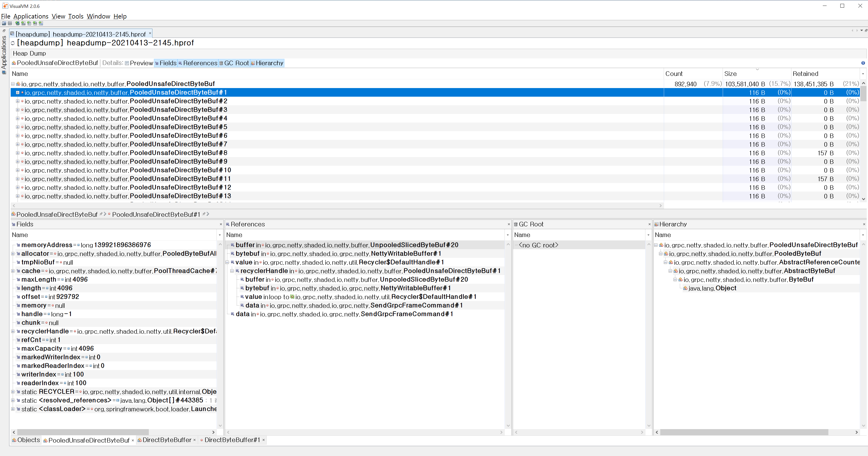Click the Add JMX Connection toolbar icon
This screenshot has width=868, height=456.
[x=23, y=23]
